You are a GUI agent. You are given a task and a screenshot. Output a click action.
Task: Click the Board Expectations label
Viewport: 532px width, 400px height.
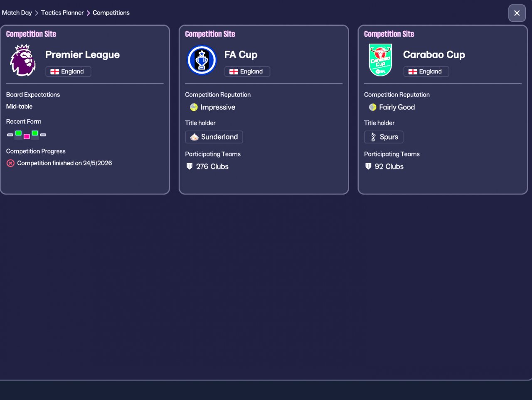pyautogui.click(x=33, y=95)
